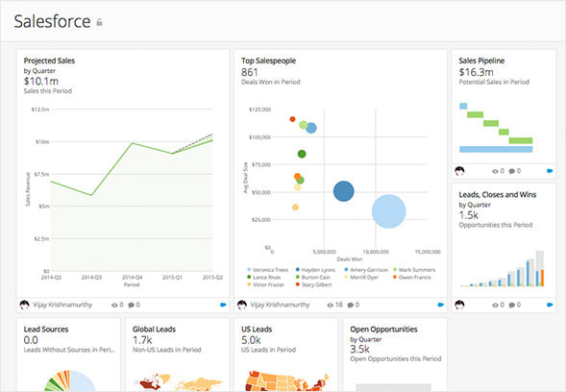Screen dimensions: 566x392
Task: Click blue tag icon on Leads, Closes and Wins card
Action: [x=550, y=305]
